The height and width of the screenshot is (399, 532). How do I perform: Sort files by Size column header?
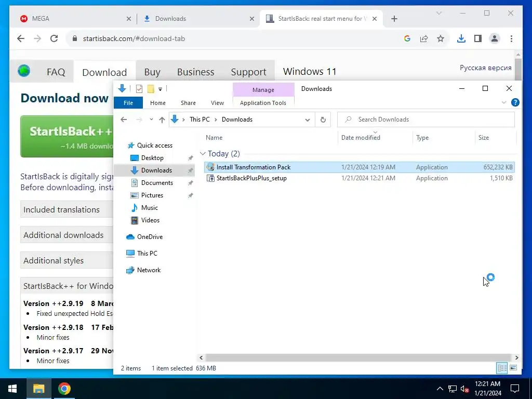point(484,137)
